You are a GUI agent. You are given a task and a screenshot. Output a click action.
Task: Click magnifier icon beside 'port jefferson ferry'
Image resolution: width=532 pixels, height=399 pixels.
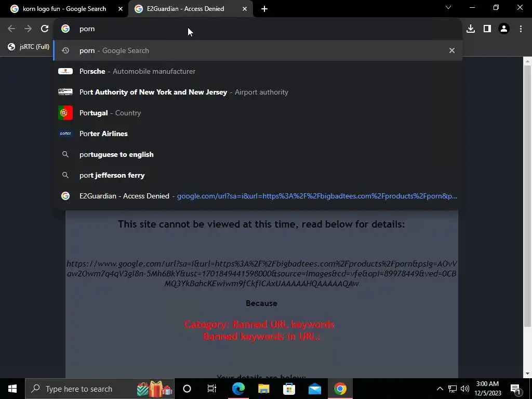(x=65, y=175)
